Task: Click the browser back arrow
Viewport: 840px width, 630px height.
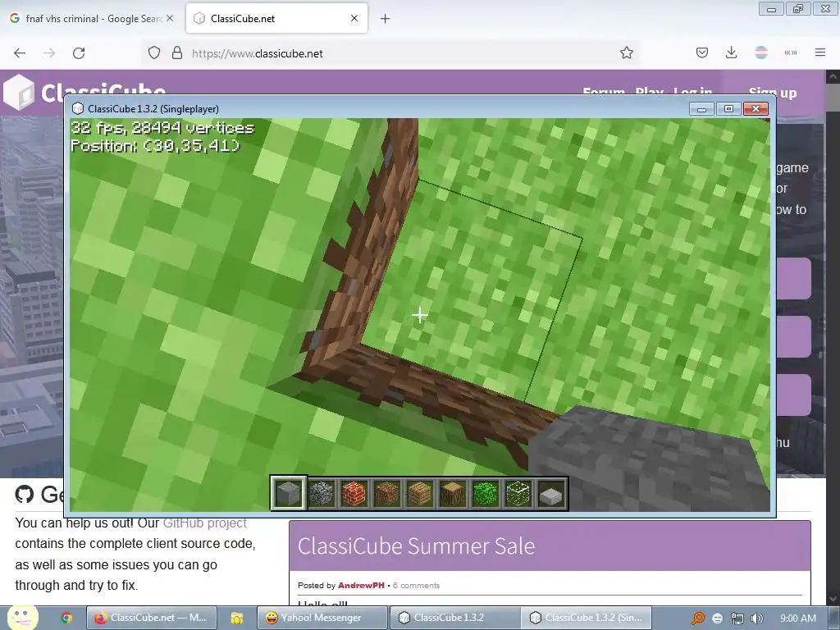Action: 20,53
